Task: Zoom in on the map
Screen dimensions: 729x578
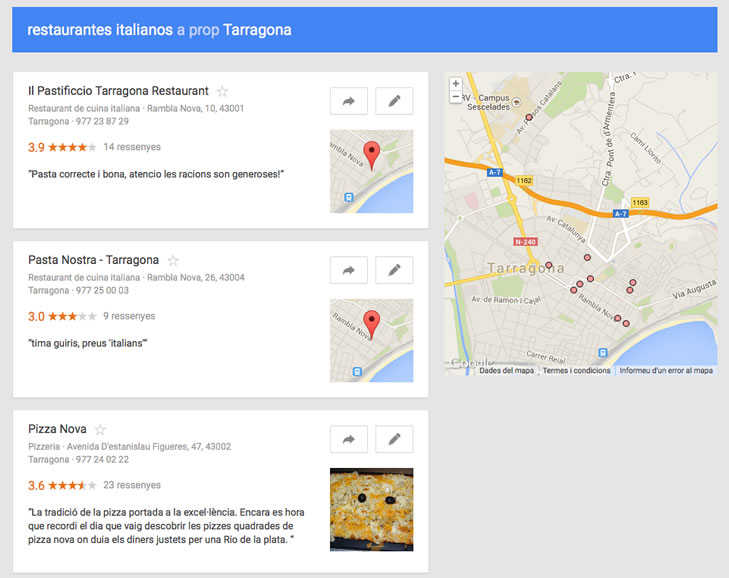Action: click(456, 84)
